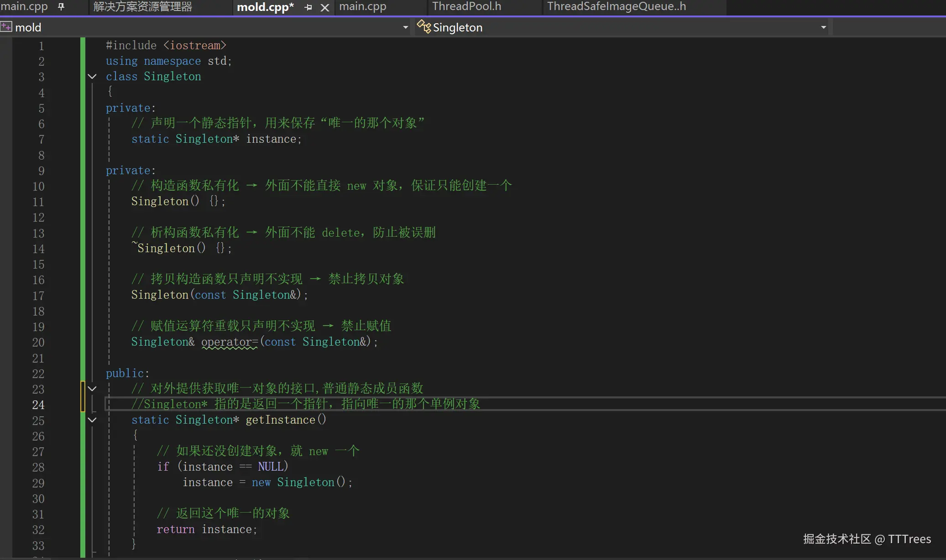946x560 pixels.
Task: Collapse the getInstance function at line 25
Action: tap(92, 420)
